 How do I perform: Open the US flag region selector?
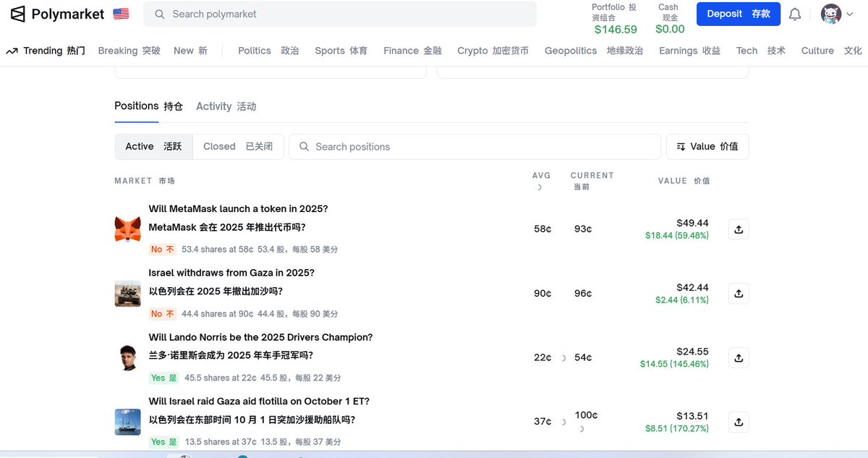(121, 14)
